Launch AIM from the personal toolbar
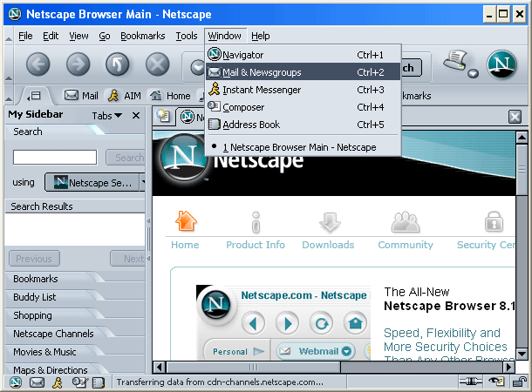This screenshot has height=392, width=532. (x=124, y=96)
